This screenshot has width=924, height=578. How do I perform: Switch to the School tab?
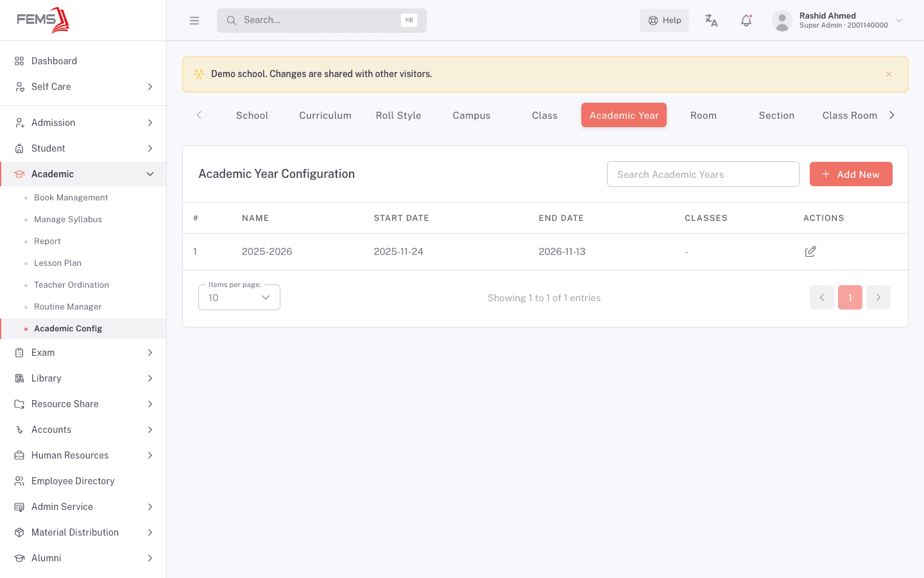[x=252, y=116]
